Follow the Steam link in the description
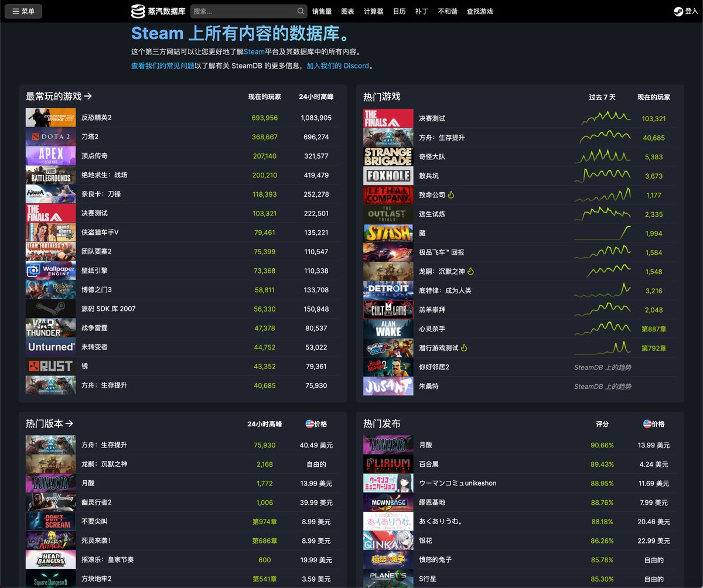The width and height of the screenshot is (703, 588). pyautogui.click(x=254, y=52)
